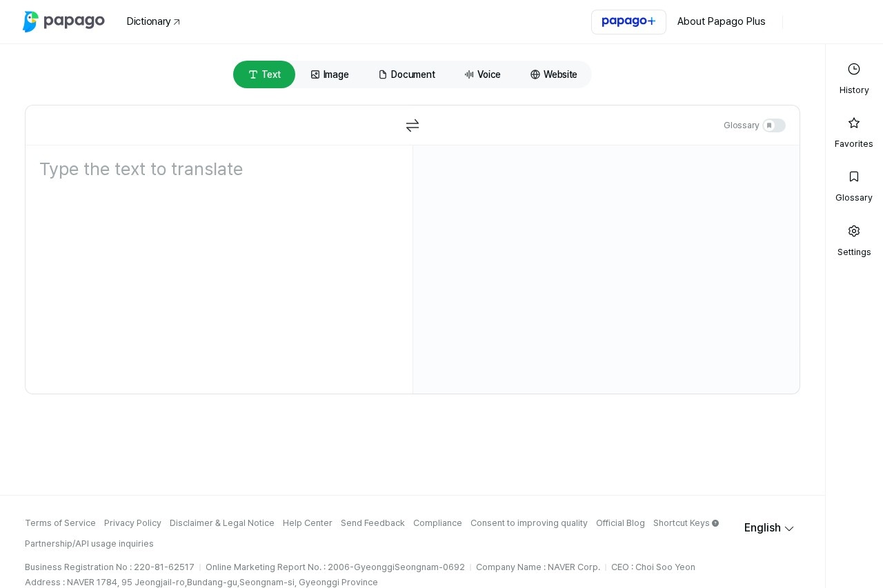883x588 pixels.
Task: Visit the Help Center link
Action: point(308,523)
